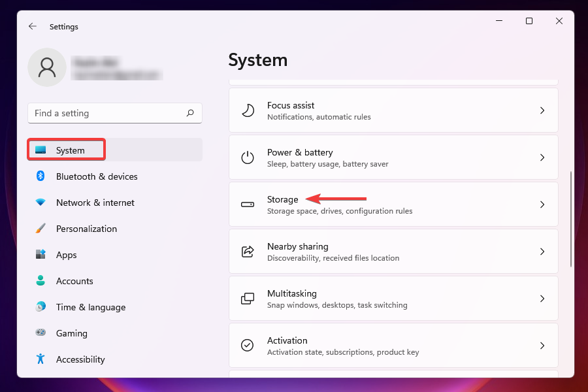Click the Gaming controller icon

pos(41,333)
